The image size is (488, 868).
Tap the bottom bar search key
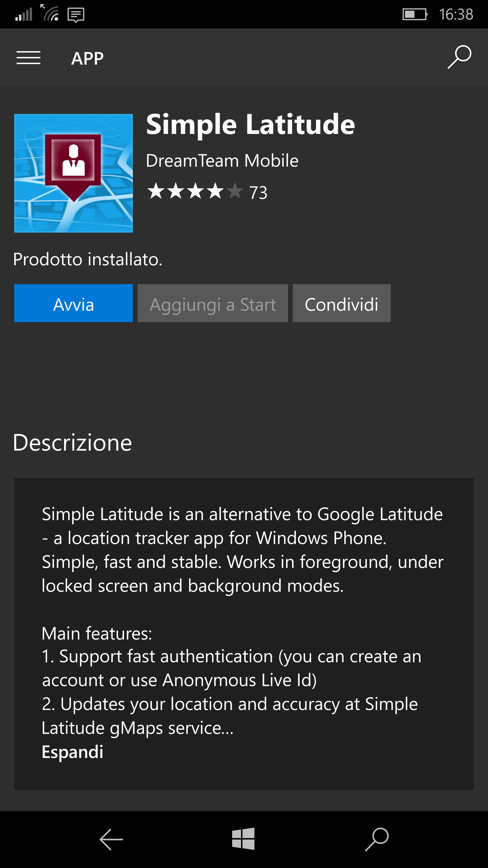(377, 840)
